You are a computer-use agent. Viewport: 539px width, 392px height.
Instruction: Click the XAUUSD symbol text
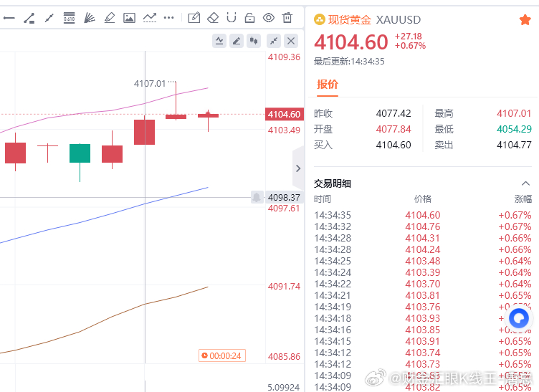tap(399, 20)
